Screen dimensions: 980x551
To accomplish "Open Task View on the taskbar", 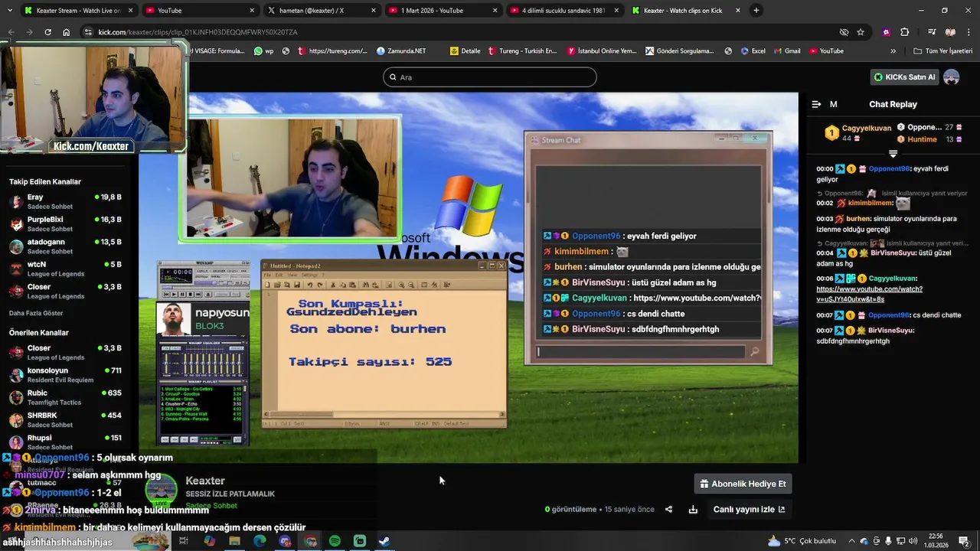I will point(184,541).
